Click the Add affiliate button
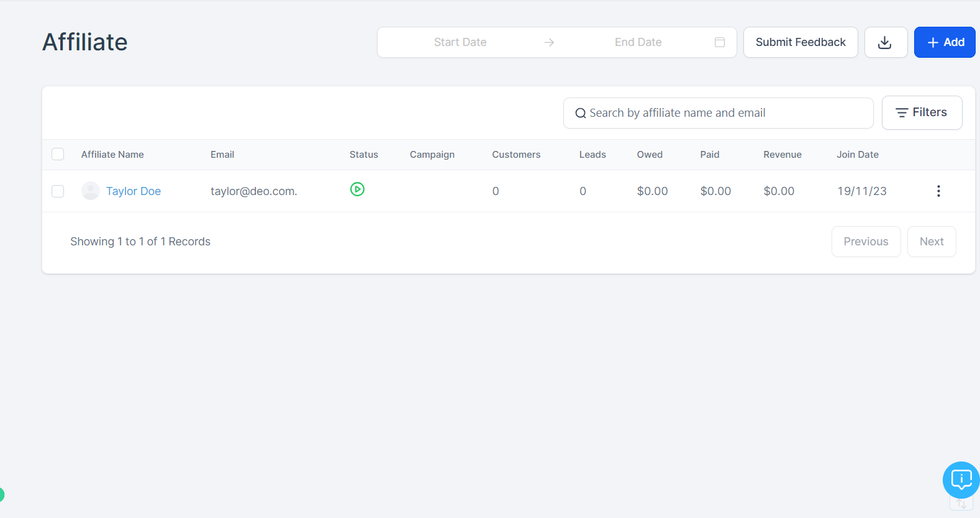The image size is (980, 518). pyautogui.click(x=945, y=42)
